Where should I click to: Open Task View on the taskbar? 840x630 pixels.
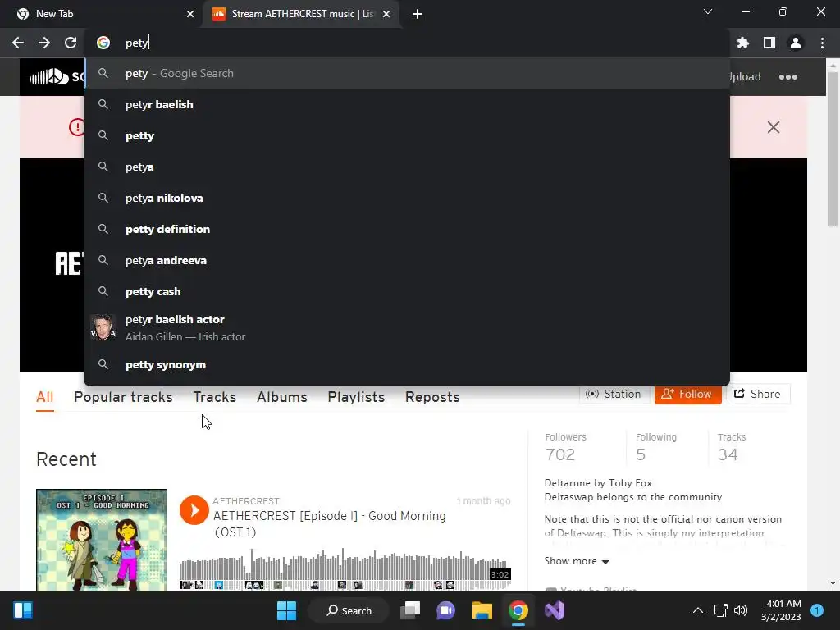click(x=410, y=610)
